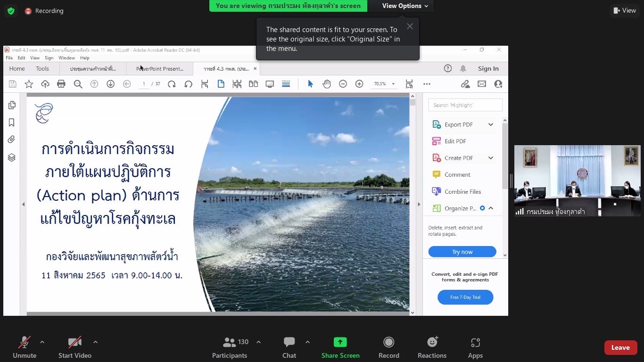Open the bookmarks side panel
The image size is (644, 362).
(12, 123)
